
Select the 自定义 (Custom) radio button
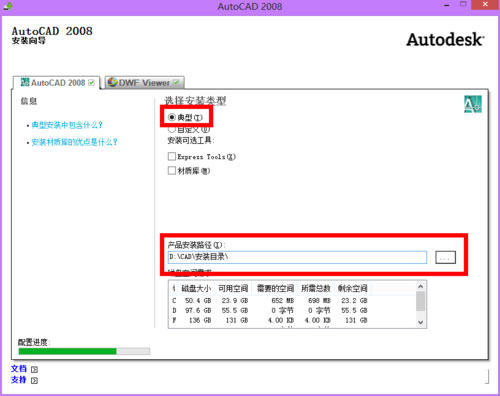click(172, 129)
